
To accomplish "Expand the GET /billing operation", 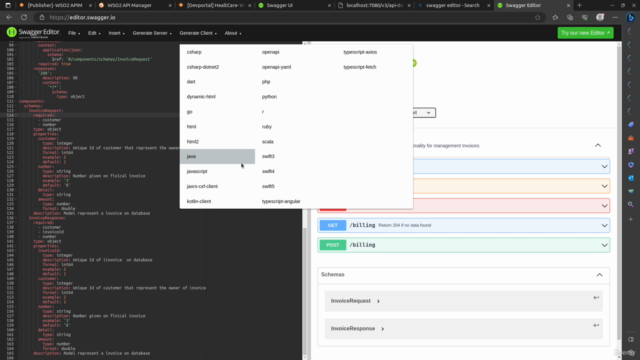I will click(x=464, y=225).
